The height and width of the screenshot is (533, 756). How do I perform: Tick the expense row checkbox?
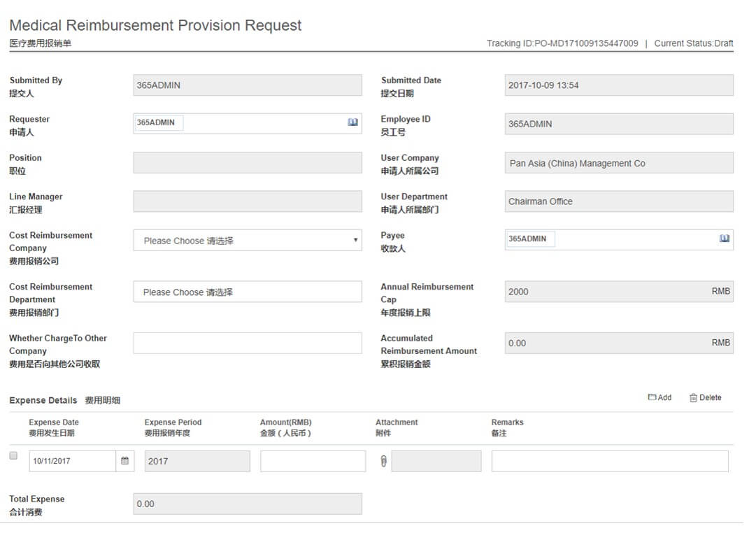pyautogui.click(x=13, y=455)
